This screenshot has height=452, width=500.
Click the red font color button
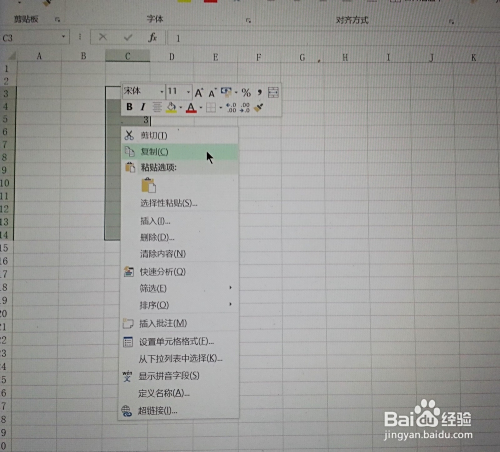[x=191, y=108]
